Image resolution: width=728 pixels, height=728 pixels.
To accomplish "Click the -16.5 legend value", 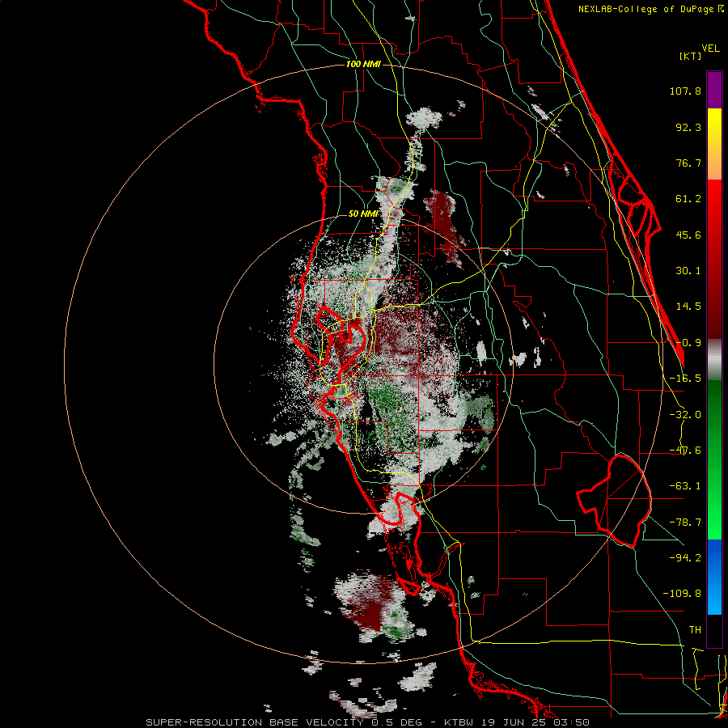I will pyautogui.click(x=685, y=379).
